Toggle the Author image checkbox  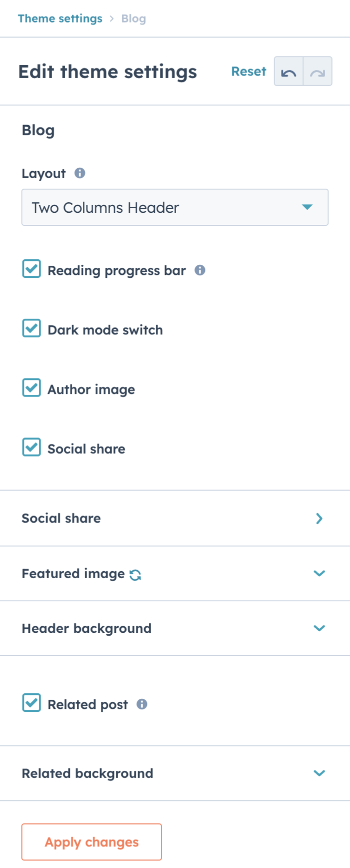pyautogui.click(x=31, y=387)
